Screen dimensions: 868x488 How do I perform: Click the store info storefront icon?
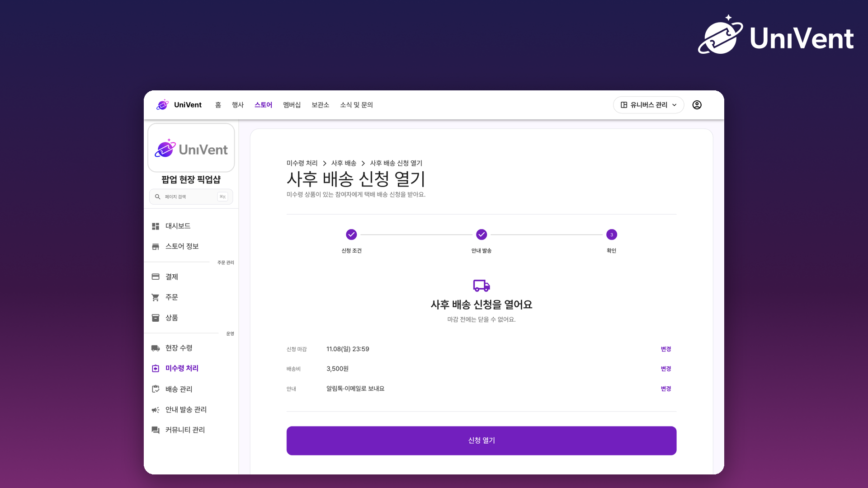pyautogui.click(x=156, y=246)
